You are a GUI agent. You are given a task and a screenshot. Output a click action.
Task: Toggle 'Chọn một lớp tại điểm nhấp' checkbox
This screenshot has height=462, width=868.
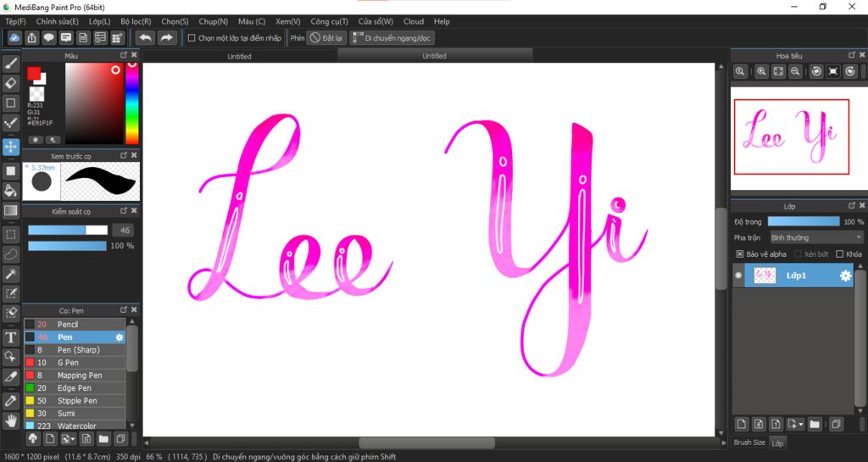click(x=192, y=38)
